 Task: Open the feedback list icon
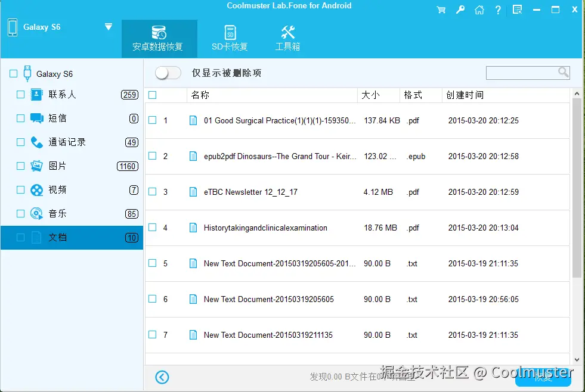click(x=517, y=10)
